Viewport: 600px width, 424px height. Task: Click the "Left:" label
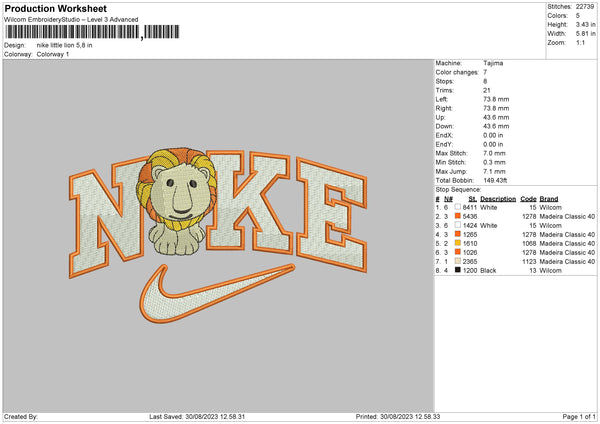point(442,99)
